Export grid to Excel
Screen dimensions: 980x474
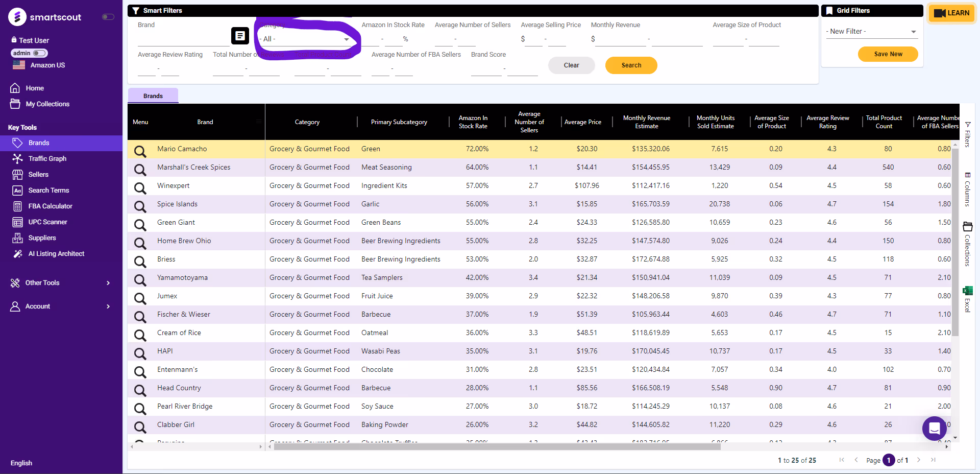(x=967, y=299)
